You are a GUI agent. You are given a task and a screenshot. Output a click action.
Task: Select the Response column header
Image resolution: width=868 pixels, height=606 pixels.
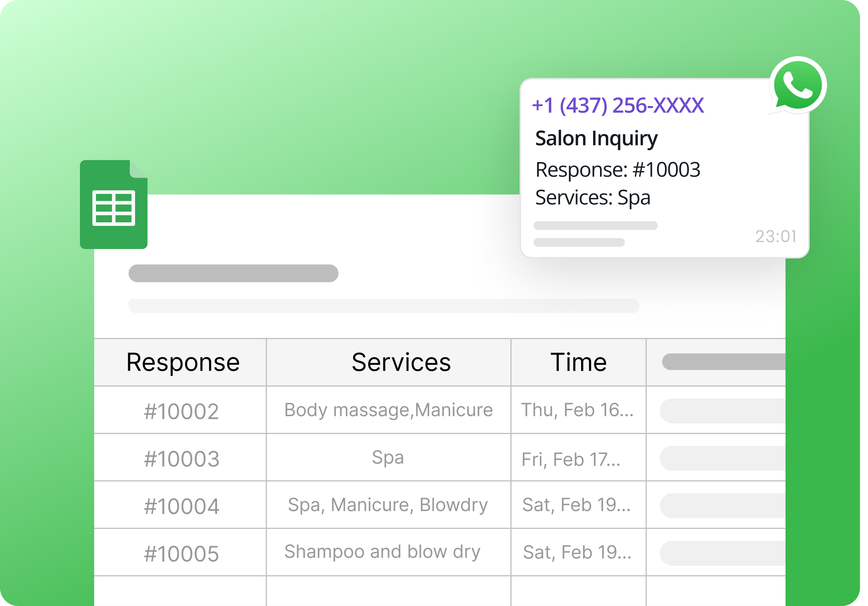coord(183,362)
